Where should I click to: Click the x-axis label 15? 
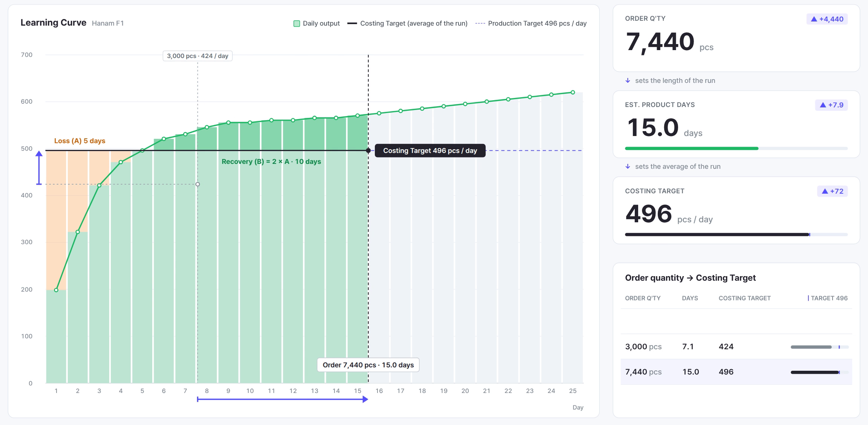pyautogui.click(x=358, y=391)
